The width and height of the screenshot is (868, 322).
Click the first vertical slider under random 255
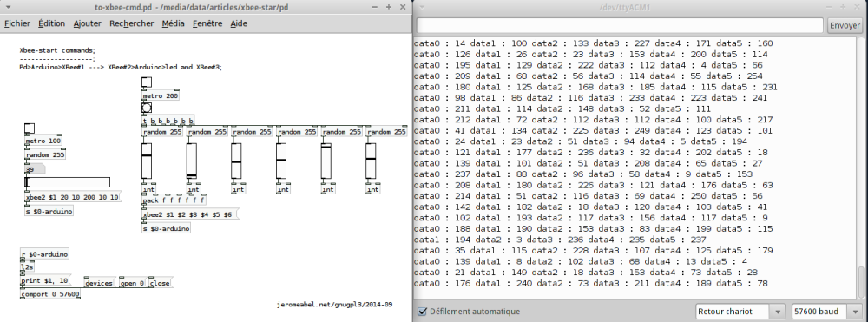[147, 161]
